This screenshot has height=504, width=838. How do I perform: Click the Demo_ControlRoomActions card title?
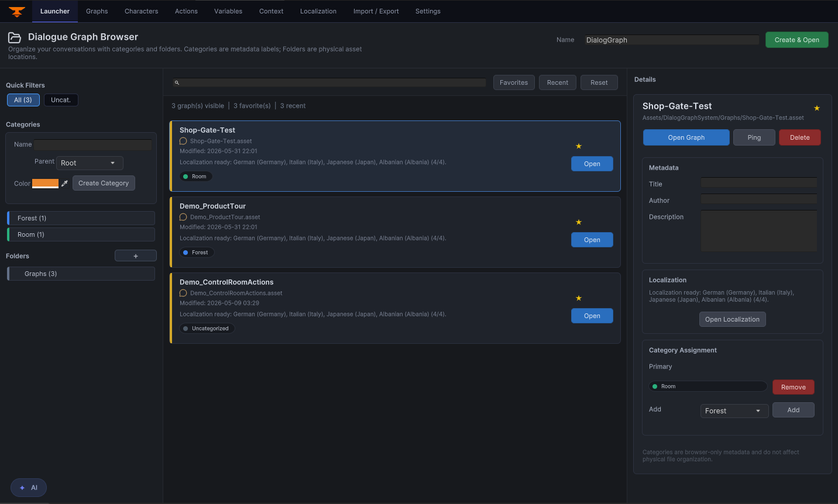(226, 282)
